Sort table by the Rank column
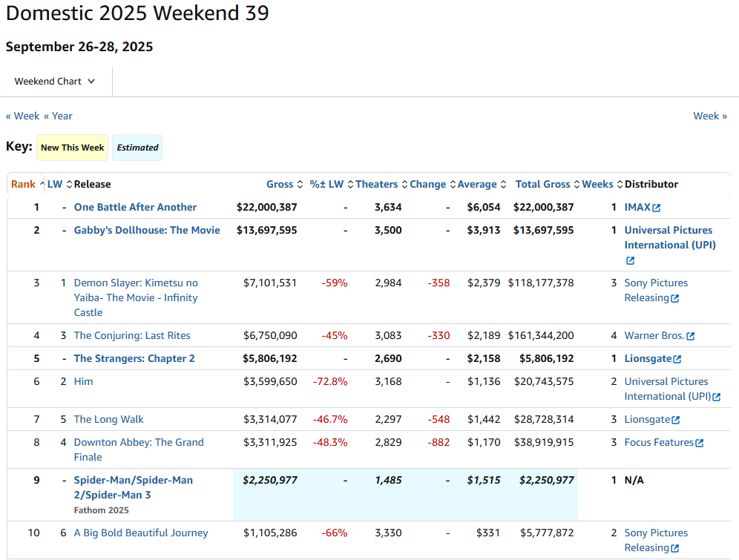Image resolution: width=739 pixels, height=560 pixels. point(27,184)
